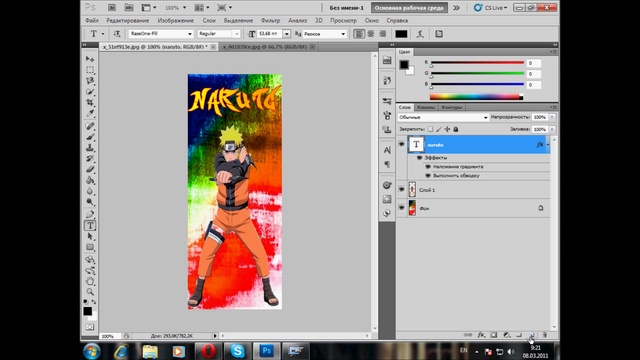Toggle Quick Mask mode at toolbox bottom
640x360 pixels.
click(x=90, y=327)
